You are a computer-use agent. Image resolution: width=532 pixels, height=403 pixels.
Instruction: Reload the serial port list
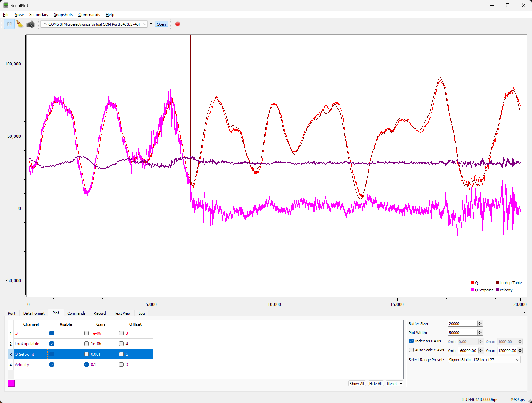[x=151, y=24]
